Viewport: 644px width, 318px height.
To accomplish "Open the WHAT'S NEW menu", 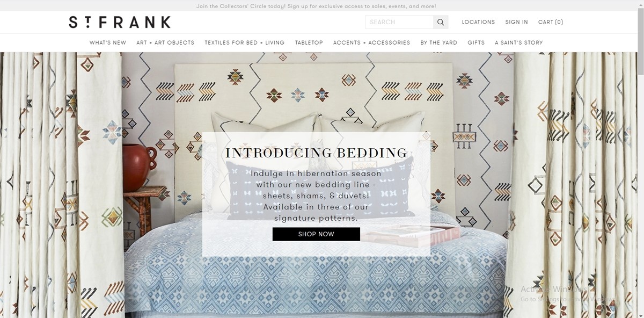I will 108,42.
